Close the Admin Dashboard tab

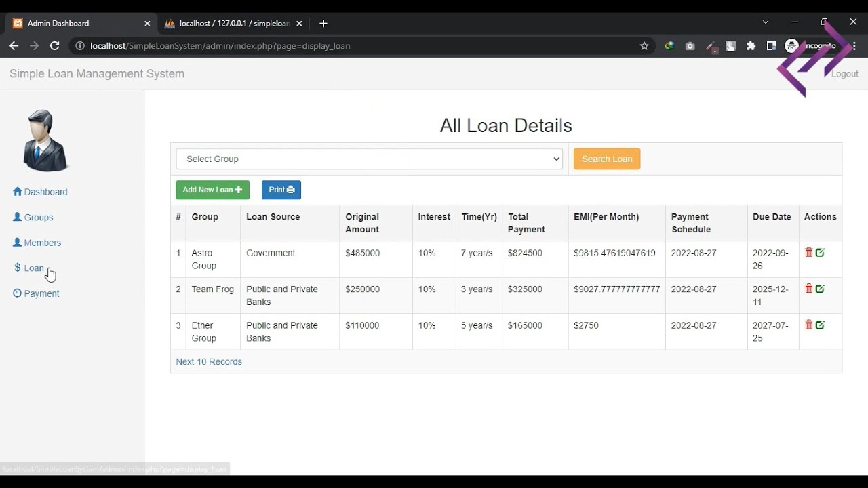click(147, 23)
